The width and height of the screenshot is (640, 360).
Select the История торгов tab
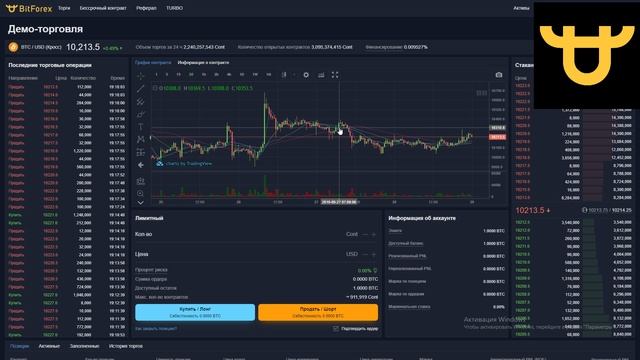click(x=126, y=346)
